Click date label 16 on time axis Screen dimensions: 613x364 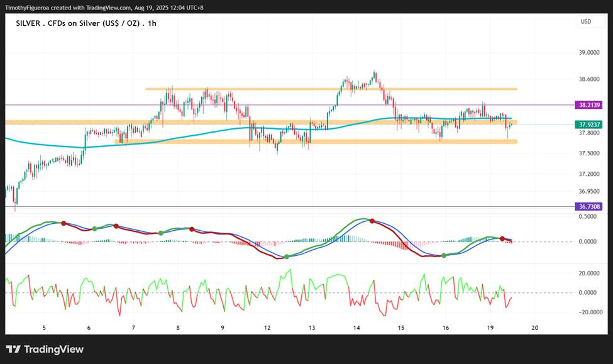coord(446,328)
